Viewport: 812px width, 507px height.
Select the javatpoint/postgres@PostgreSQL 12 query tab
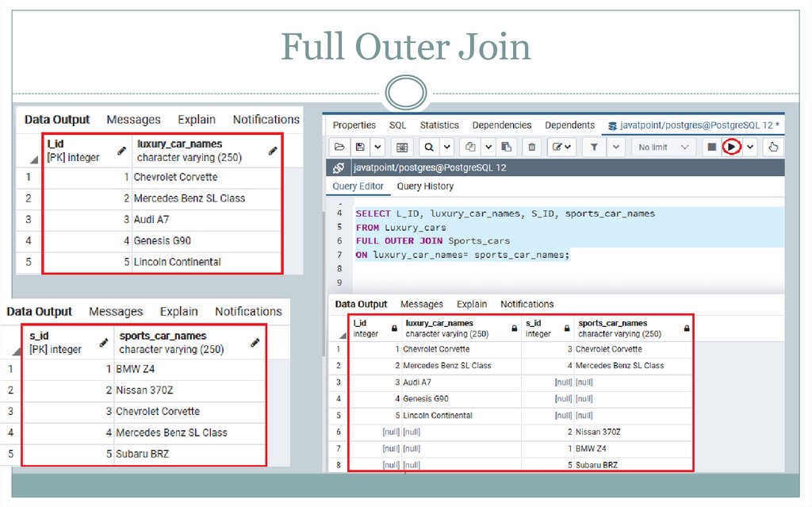(693, 125)
